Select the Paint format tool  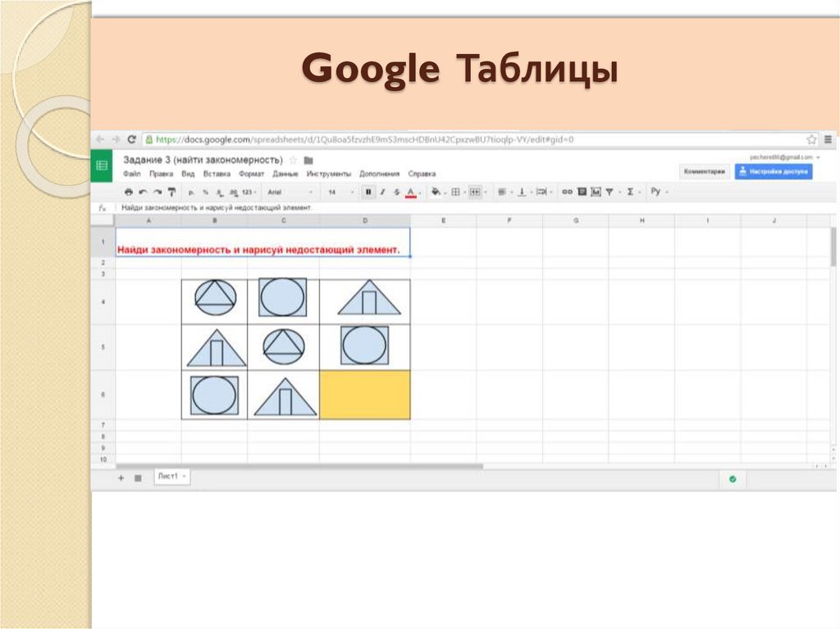(171, 192)
